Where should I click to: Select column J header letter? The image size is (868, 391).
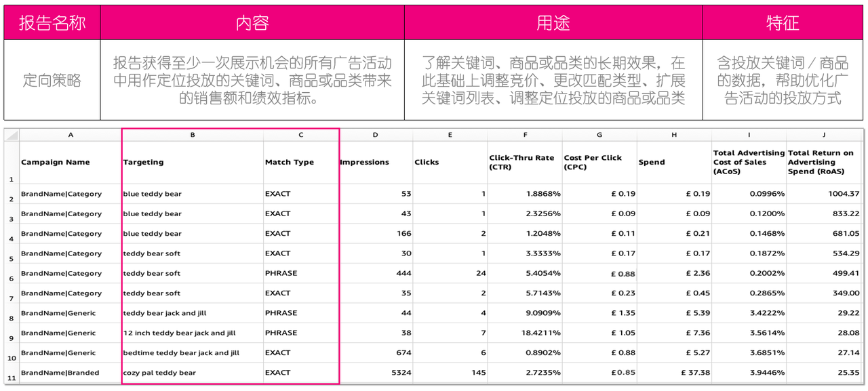click(x=824, y=135)
